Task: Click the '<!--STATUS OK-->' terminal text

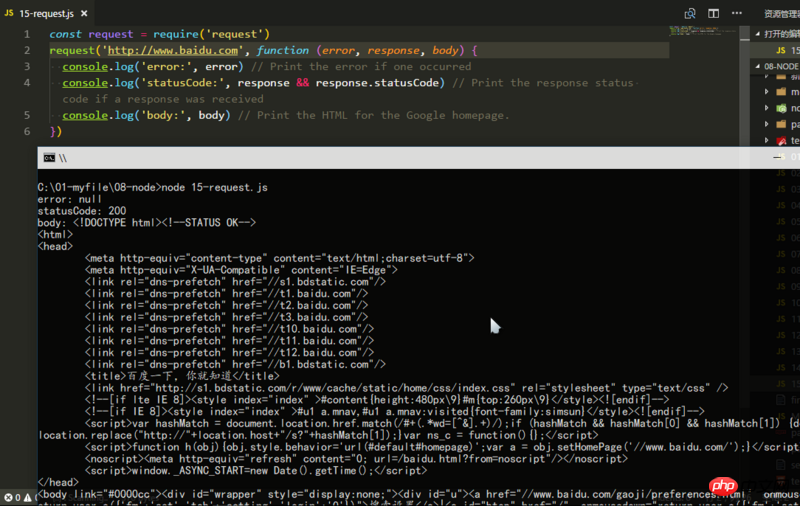Action: click(x=208, y=222)
